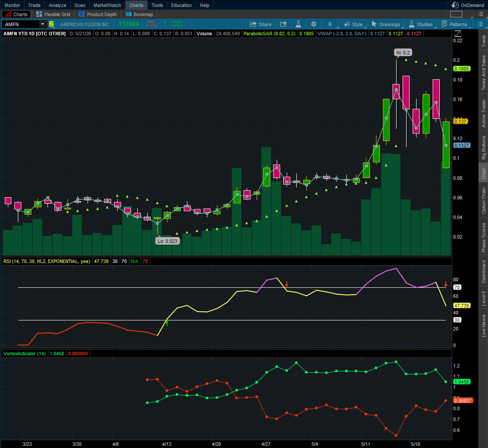Open the subtab bar list menu icon
The height and width of the screenshot is (448, 488).
tap(480, 14)
